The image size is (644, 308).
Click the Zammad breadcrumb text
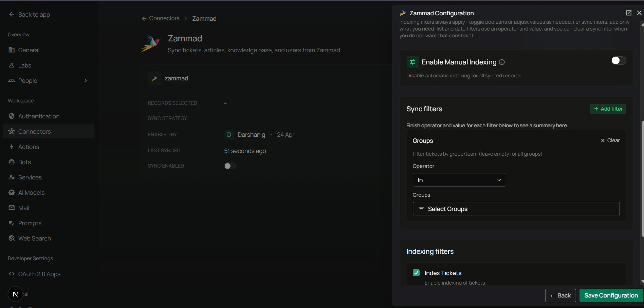coord(204,19)
